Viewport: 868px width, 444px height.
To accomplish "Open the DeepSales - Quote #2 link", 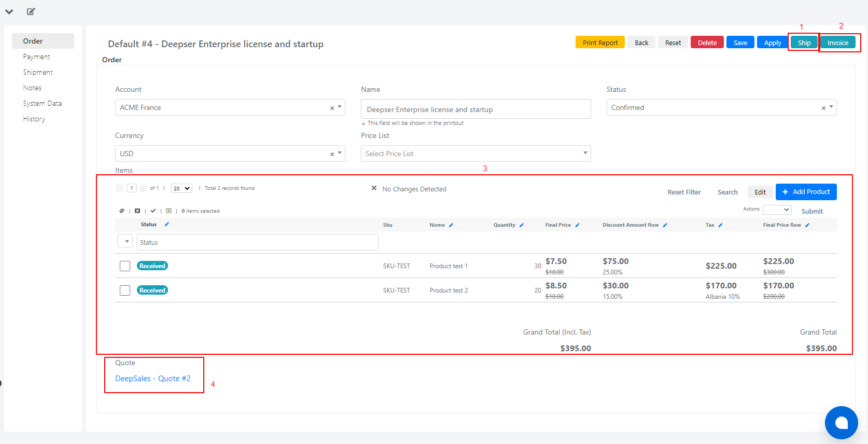I will coord(153,379).
